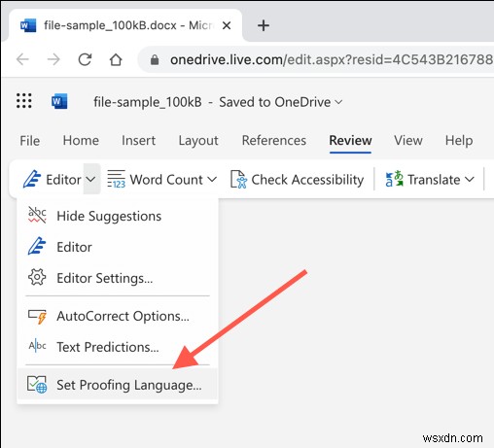Open the File tab

(29, 141)
